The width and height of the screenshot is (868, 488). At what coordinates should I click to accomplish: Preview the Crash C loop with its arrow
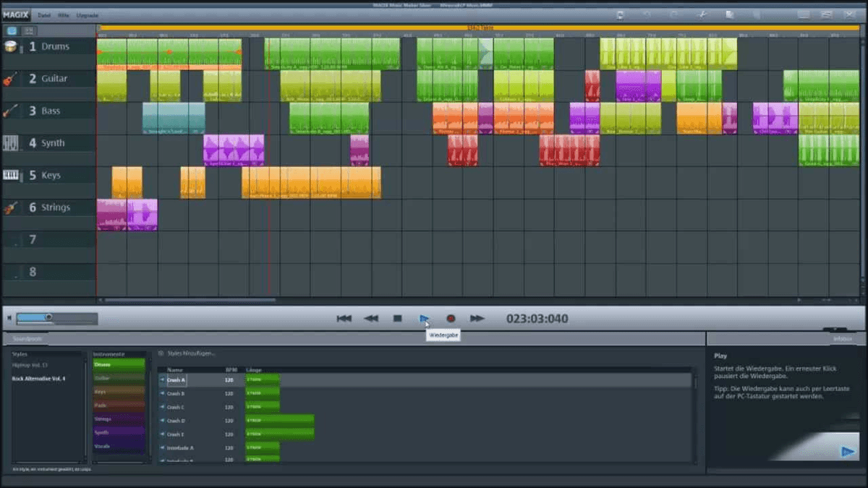point(162,407)
